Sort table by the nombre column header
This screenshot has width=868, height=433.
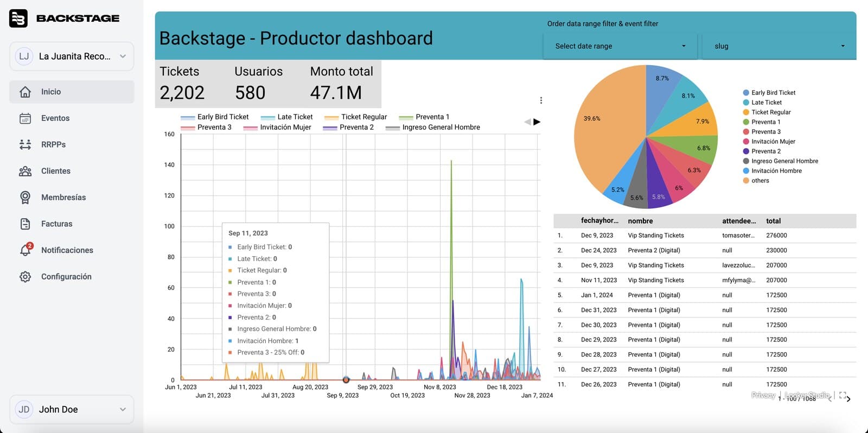pos(640,221)
